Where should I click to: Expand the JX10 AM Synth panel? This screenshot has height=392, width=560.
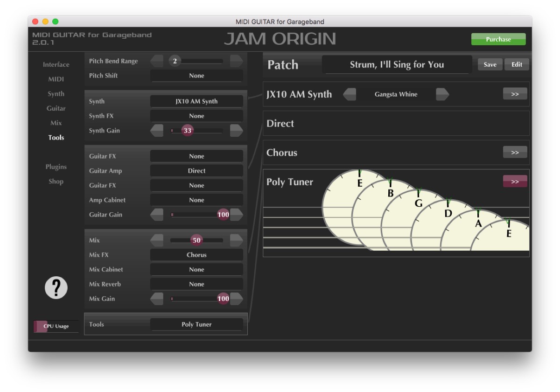click(x=515, y=94)
